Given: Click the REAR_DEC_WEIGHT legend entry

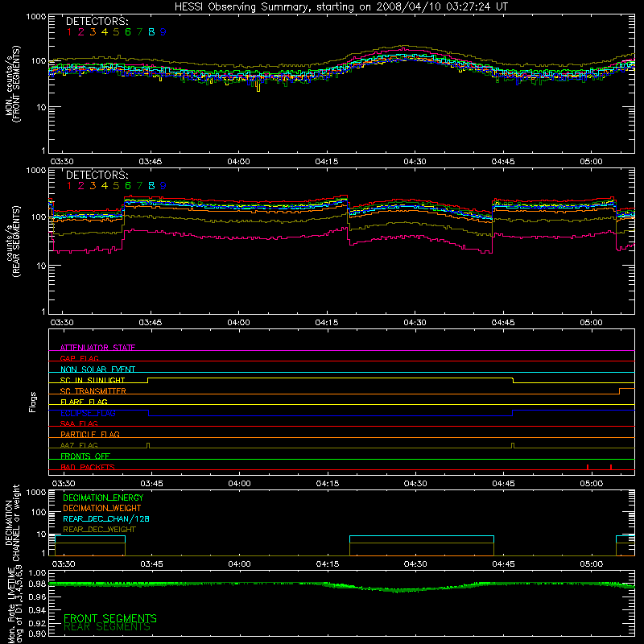Looking at the screenshot, I should 99,530.
